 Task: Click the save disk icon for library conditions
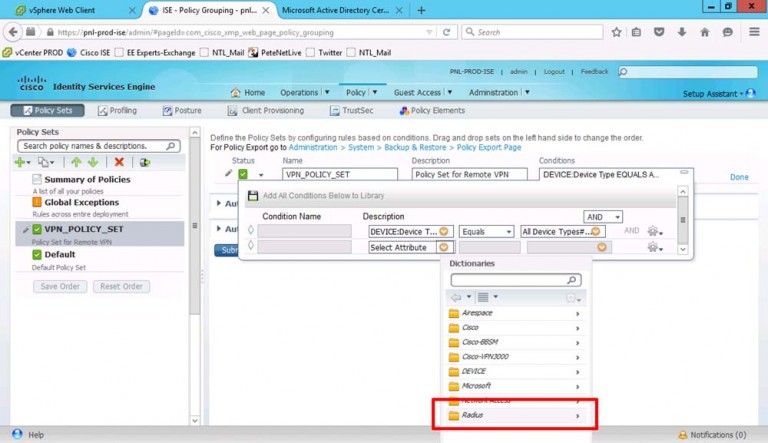tap(253, 196)
